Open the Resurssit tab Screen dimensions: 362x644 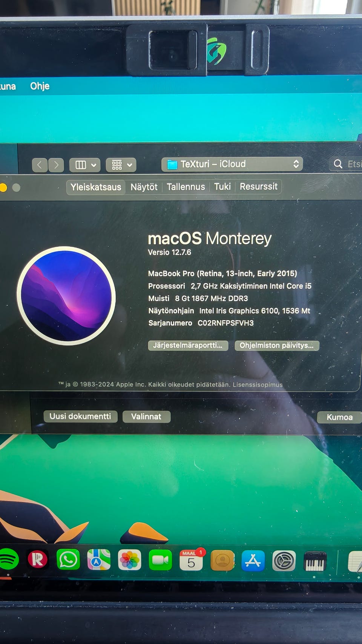click(x=259, y=186)
